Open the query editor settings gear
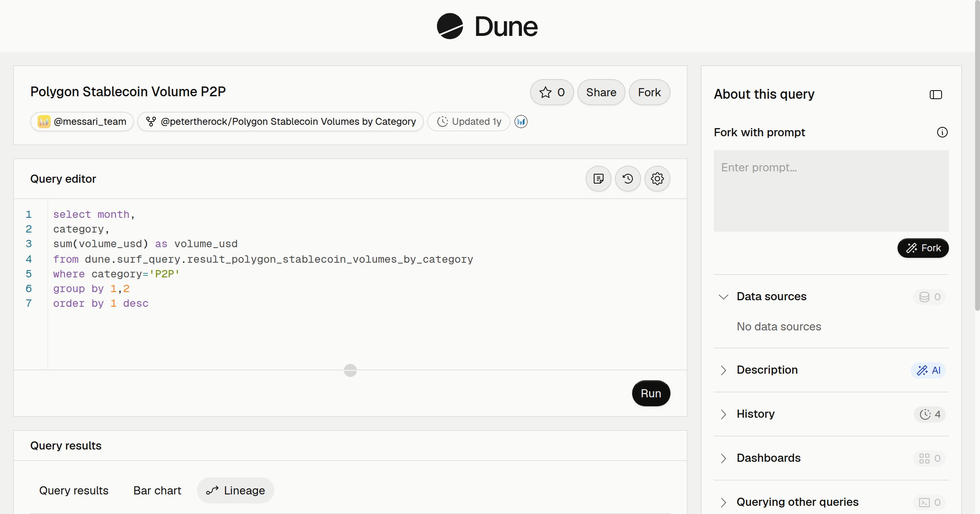The height and width of the screenshot is (514, 980). click(657, 179)
